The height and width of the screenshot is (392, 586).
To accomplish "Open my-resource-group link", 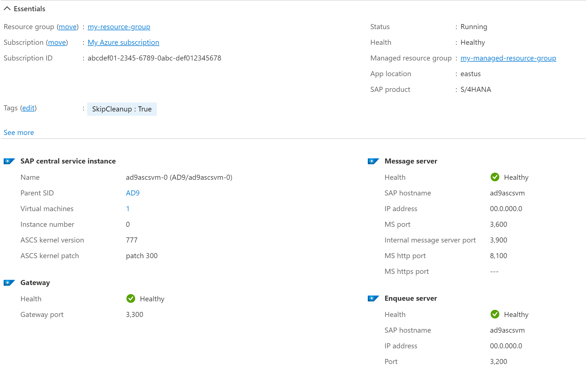I will tap(119, 27).
